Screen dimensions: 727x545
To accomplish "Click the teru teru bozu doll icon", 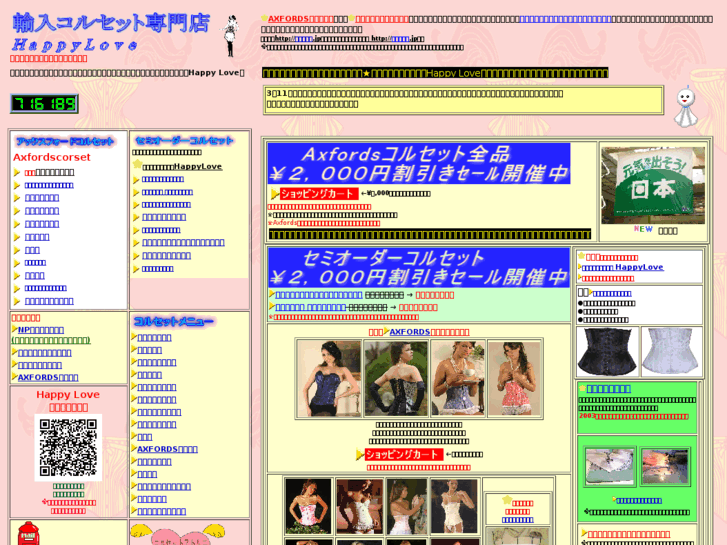I will tap(686, 107).
